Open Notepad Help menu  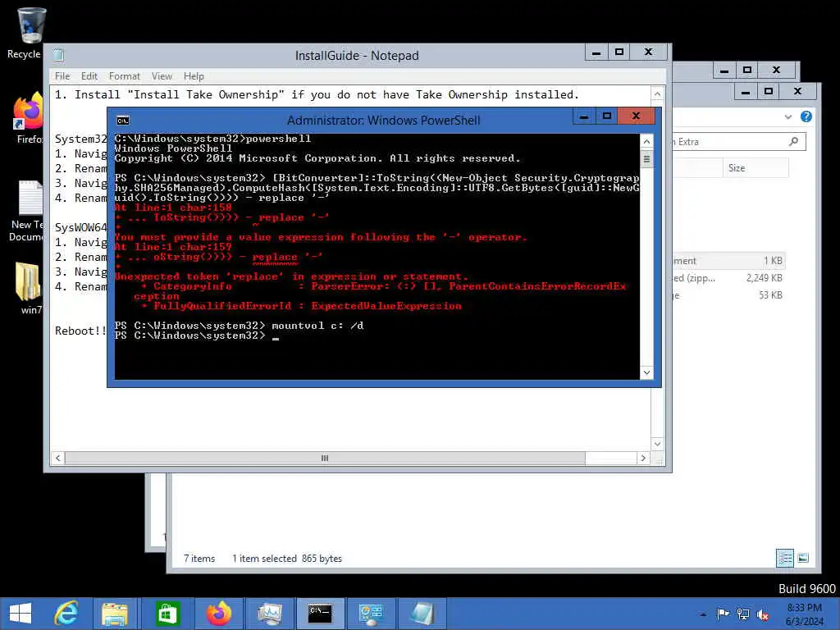(194, 76)
